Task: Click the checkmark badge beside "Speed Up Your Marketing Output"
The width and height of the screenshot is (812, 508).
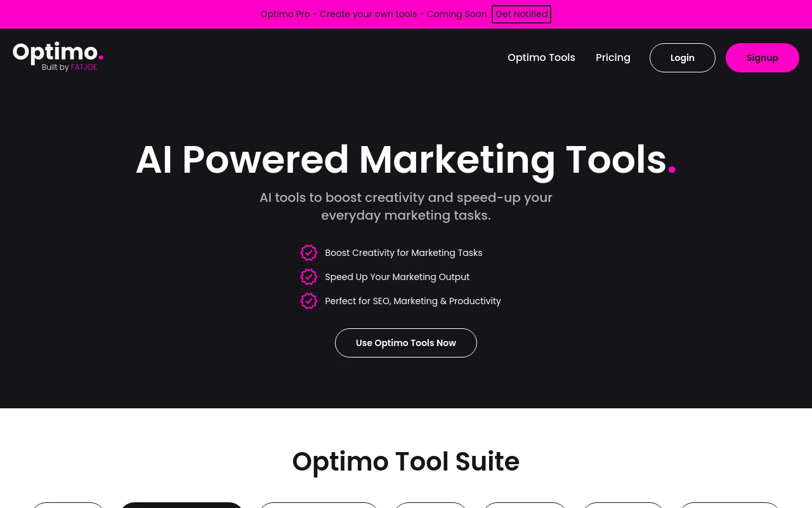Action: 309,277
